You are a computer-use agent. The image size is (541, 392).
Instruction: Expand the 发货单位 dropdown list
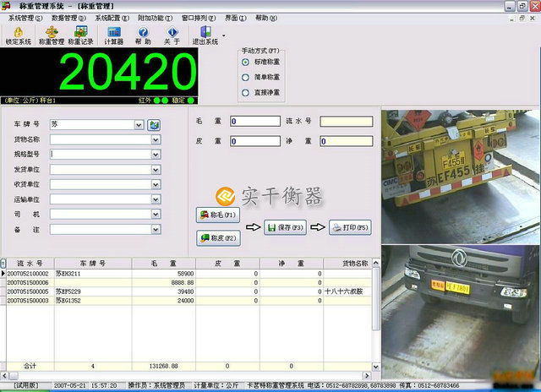tap(156, 170)
